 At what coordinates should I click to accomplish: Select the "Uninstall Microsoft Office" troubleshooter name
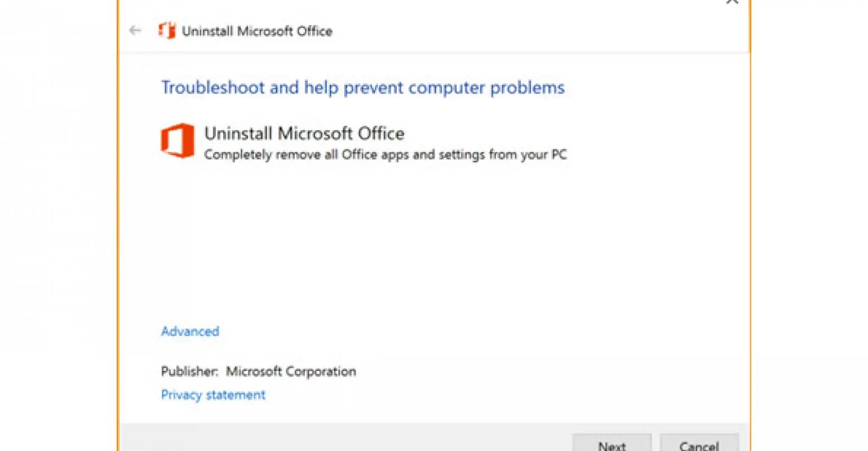point(304,134)
